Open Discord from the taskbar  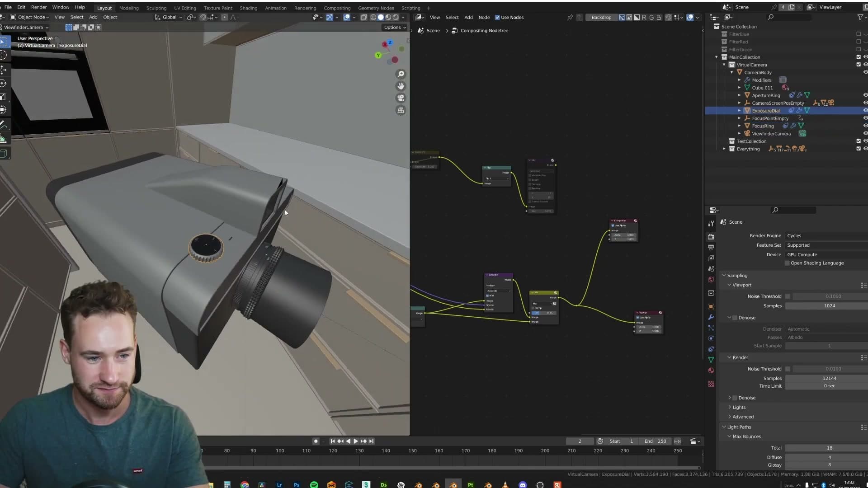pos(523,485)
